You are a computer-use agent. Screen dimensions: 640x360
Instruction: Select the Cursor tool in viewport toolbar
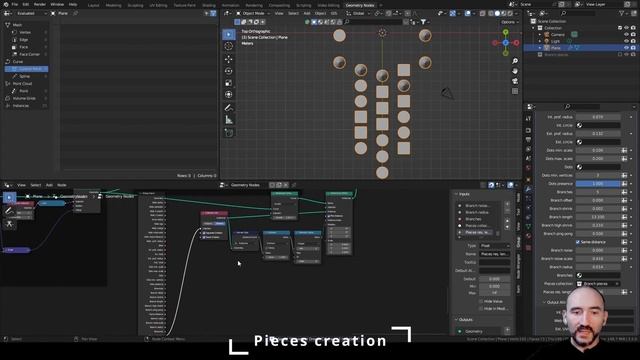(x=229, y=46)
